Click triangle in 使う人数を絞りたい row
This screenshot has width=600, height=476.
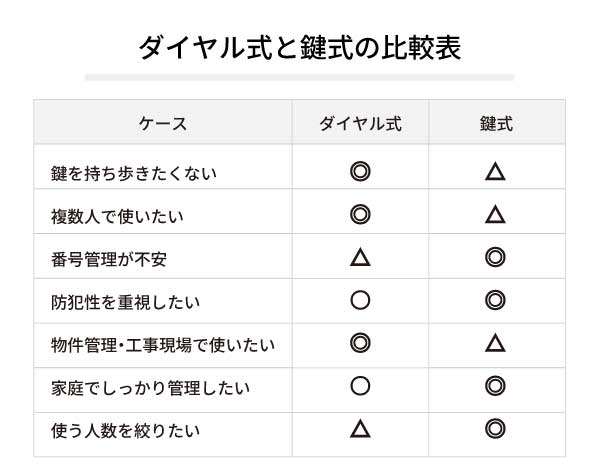tap(361, 430)
